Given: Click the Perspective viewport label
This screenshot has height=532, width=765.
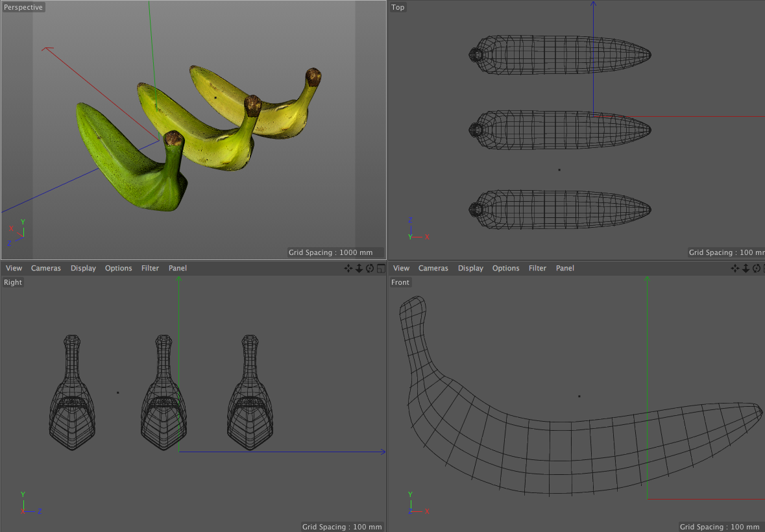Looking at the screenshot, I should (23, 7).
